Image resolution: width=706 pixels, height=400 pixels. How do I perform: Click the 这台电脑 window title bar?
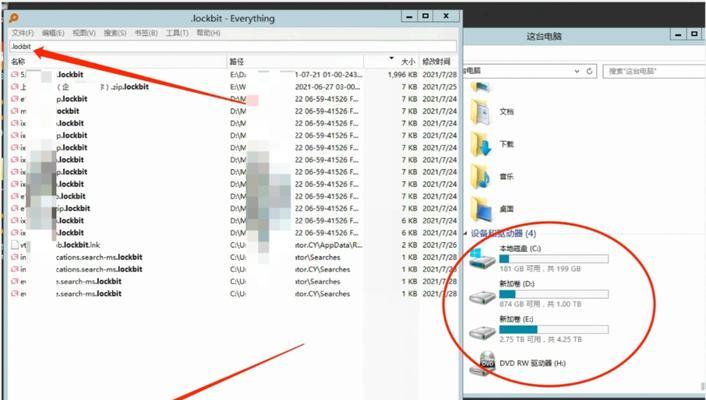(544, 36)
